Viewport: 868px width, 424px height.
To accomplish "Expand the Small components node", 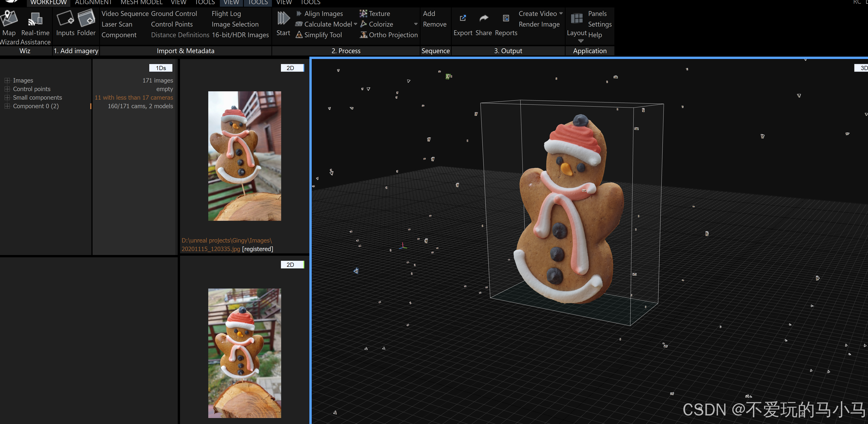I will coord(7,98).
